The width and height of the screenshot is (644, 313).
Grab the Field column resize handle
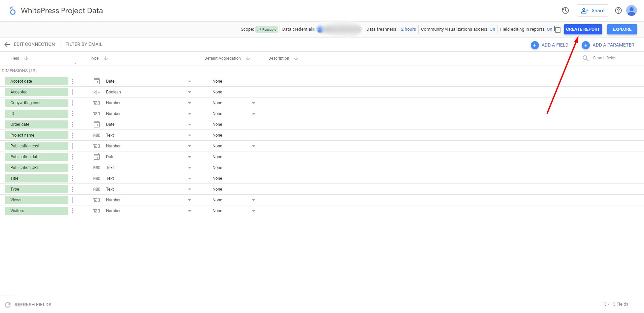[x=75, y=62]
